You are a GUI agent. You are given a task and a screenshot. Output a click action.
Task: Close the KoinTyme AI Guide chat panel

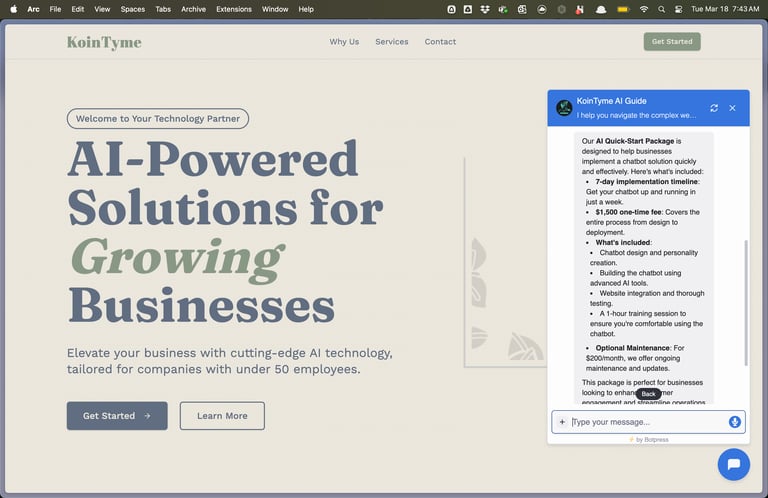(x=732, y=108)
